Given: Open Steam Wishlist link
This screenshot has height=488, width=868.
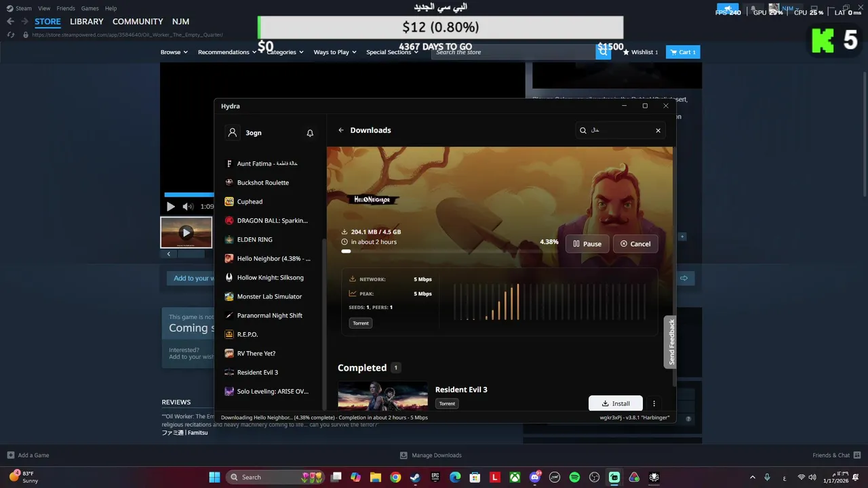Looking at the screenshot, I should coord(640,52).
